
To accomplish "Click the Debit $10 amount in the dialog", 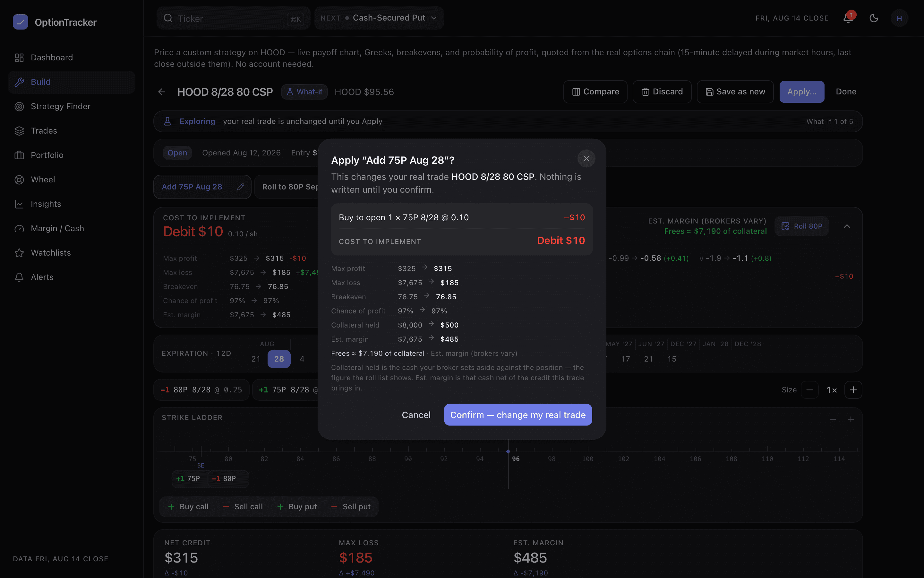I will point(560,241).
